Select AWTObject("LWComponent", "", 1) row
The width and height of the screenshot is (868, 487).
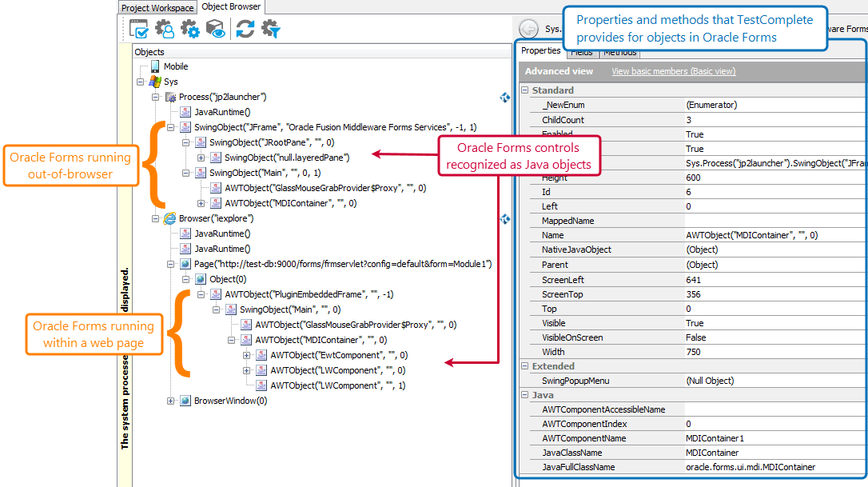tap(337, 385)
